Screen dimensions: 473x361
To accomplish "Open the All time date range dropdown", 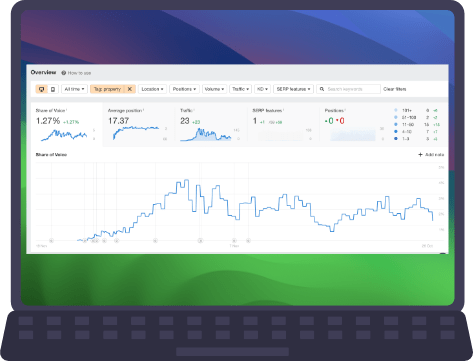I will (x=74, y=89).
